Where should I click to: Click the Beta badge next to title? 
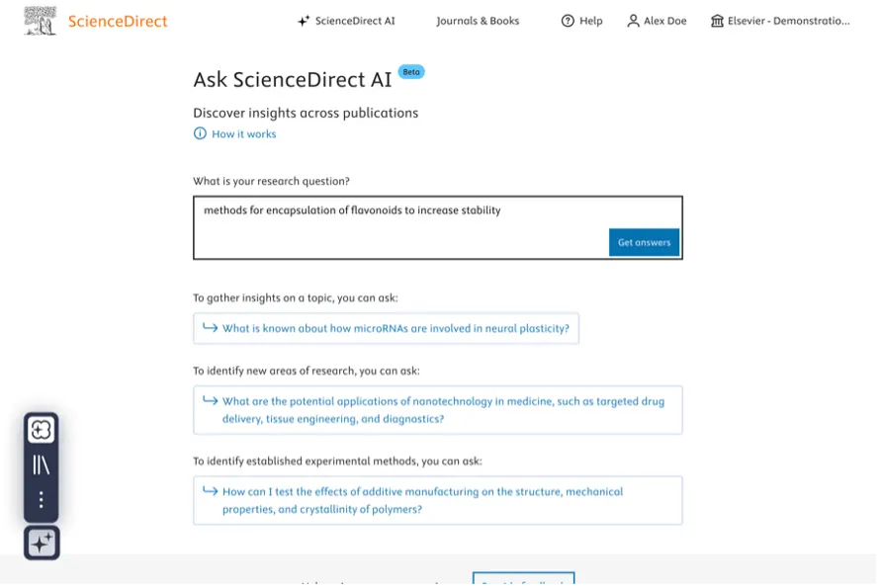[x=412, y=72]
